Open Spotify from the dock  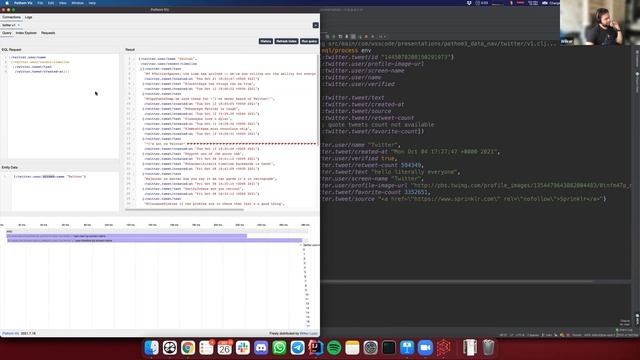pos(334,348)
